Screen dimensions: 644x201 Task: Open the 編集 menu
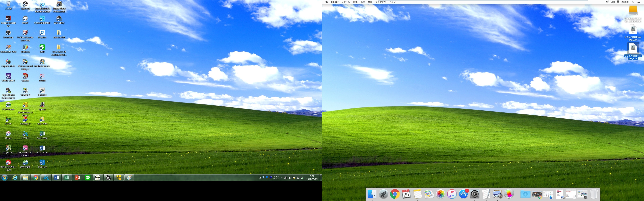(355, 2)
